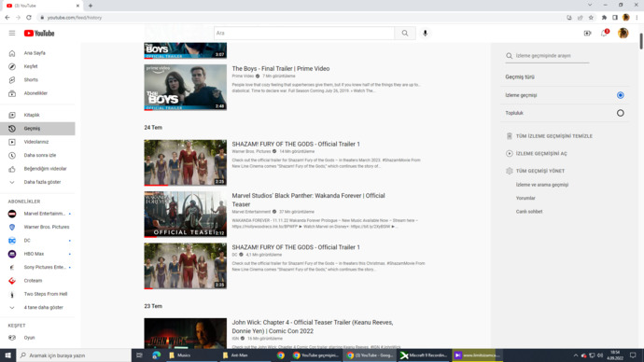Open Beğendiğim videolar thumbs-up icon
The height and width of the screenshot is (362, 644).
pos(12,169)
